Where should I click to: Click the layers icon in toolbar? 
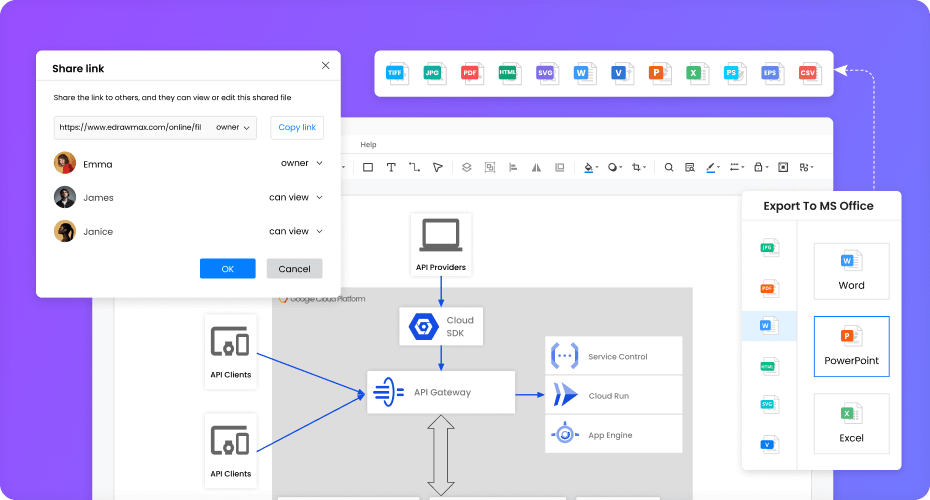pyautogui.click(x=467, y=167)
